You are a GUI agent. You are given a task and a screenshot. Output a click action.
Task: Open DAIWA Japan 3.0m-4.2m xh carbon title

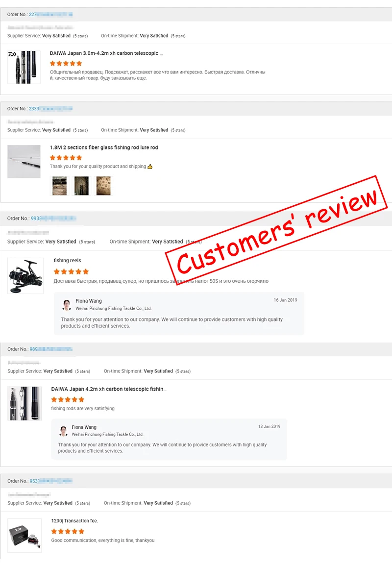pyautogui.click(x=106, y=53)
